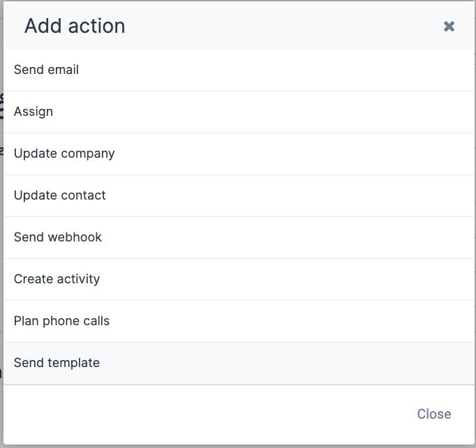Viewport: 476px width, 448px height.
Task: Select the Create activity action
Action: point(239,280)
